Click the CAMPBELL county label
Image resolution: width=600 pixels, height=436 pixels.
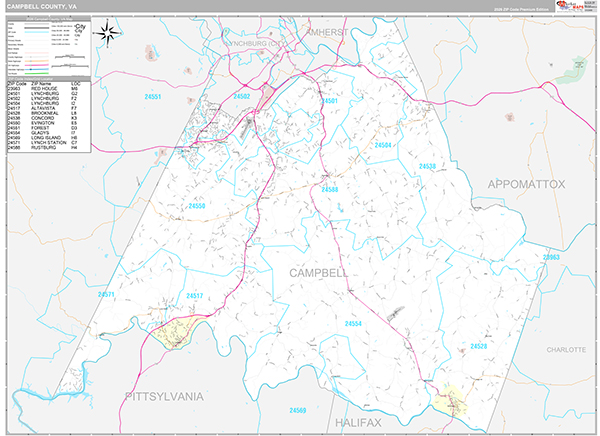tap(319, 273)
